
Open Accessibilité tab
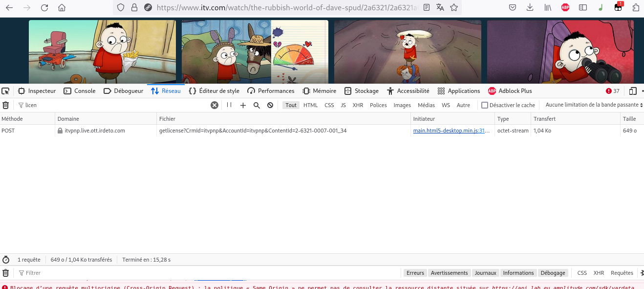pyautogui.click(x=408, y=91)
